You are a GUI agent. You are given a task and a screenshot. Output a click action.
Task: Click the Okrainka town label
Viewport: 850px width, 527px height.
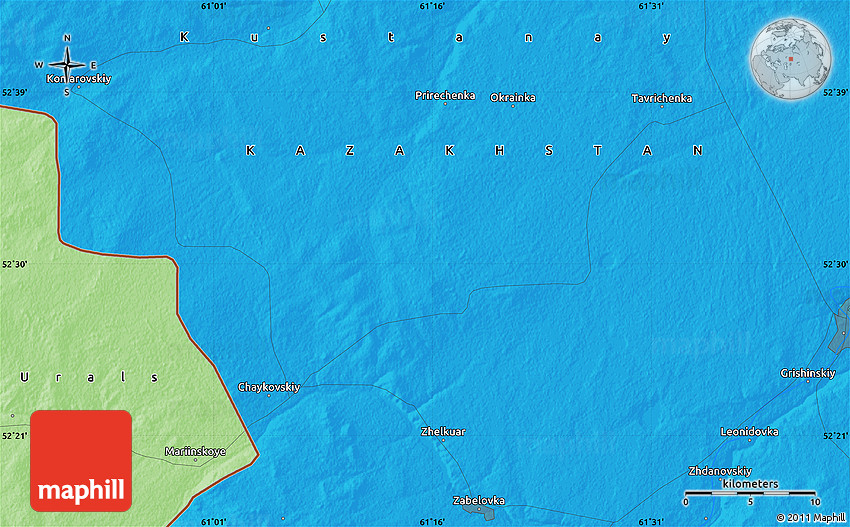point(513,98)
